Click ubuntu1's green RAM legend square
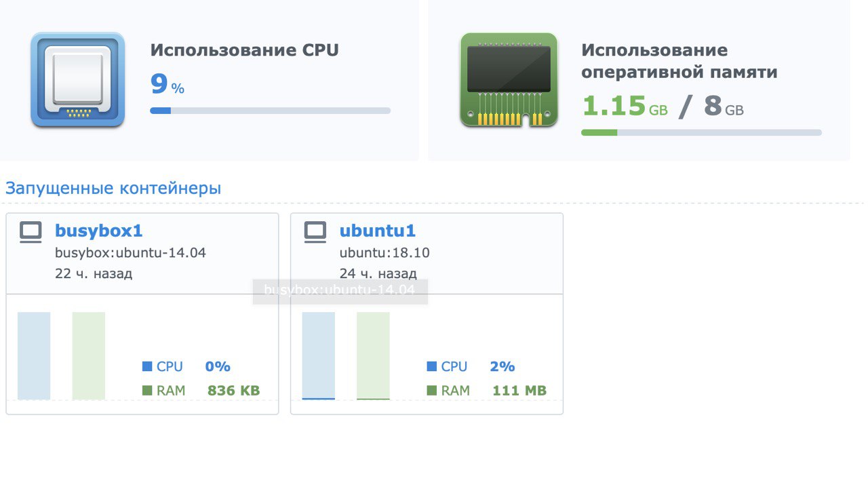This screenshot has width=868, height=483. 432,391
